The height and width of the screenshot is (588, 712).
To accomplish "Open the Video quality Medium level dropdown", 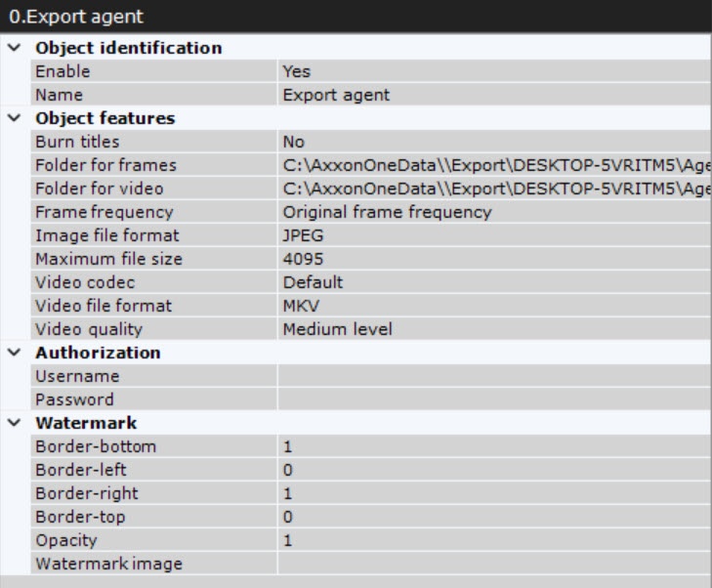I will click(x=493, y=329).
